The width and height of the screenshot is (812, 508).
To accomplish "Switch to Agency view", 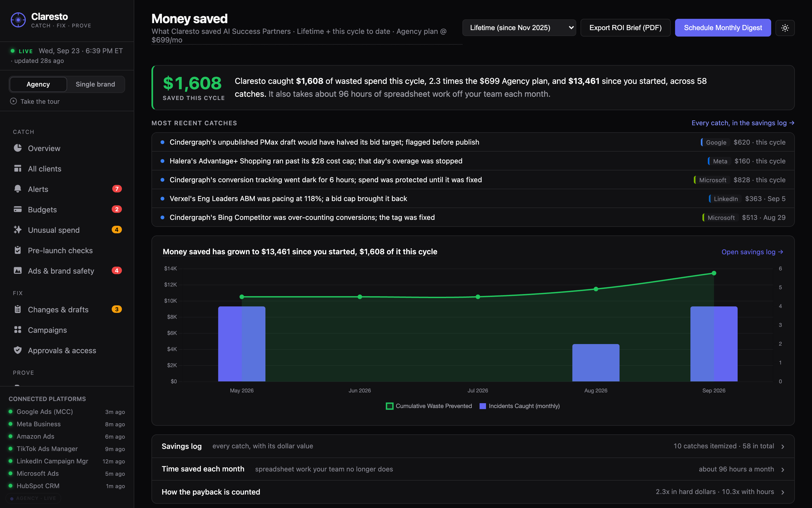I will coord(38,84).
